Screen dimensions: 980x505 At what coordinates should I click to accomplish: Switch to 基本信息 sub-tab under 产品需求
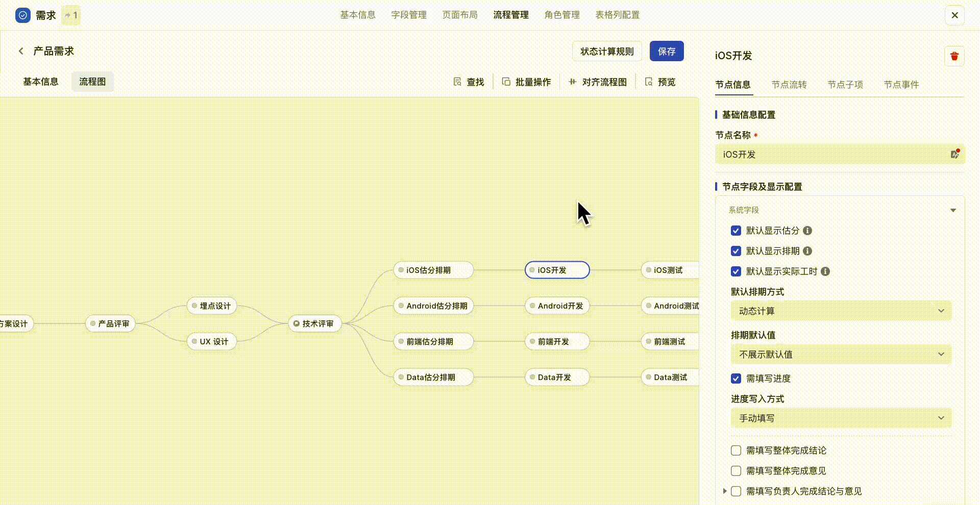click(41, 82)
